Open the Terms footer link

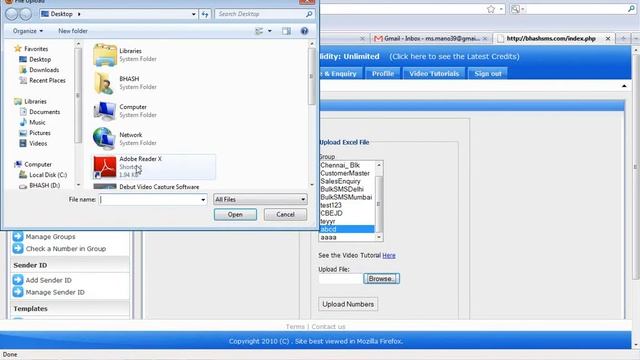(295, 327)
